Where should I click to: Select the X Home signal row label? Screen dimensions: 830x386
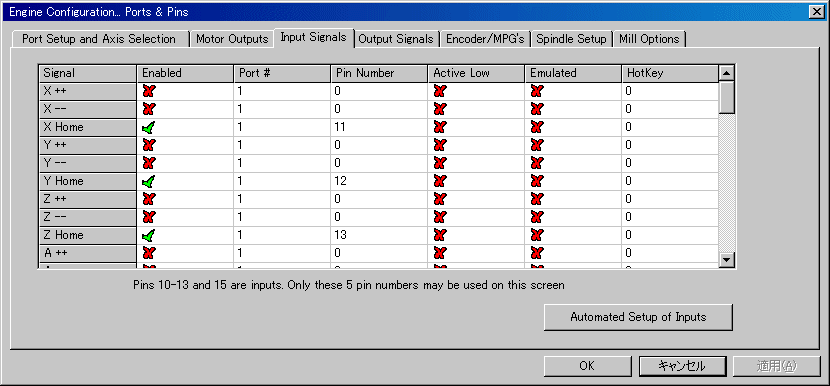[87, 127]
